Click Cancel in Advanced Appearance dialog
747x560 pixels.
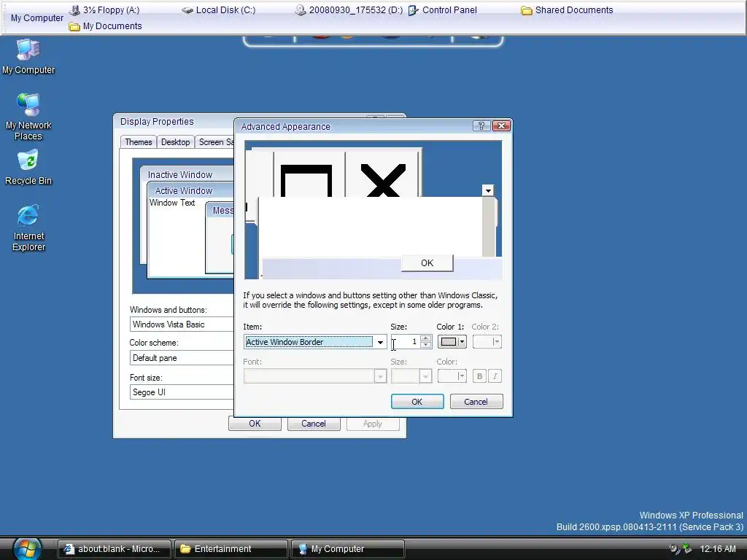coord(476,402)
